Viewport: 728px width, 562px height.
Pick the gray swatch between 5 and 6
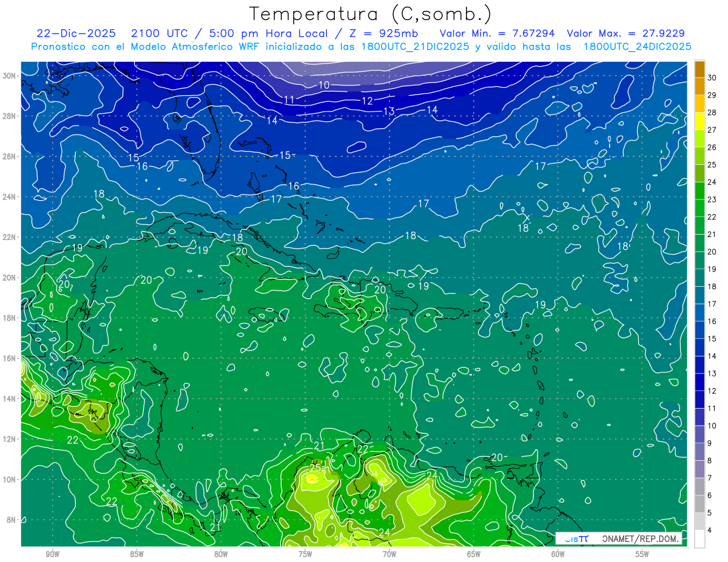(699, 504)
